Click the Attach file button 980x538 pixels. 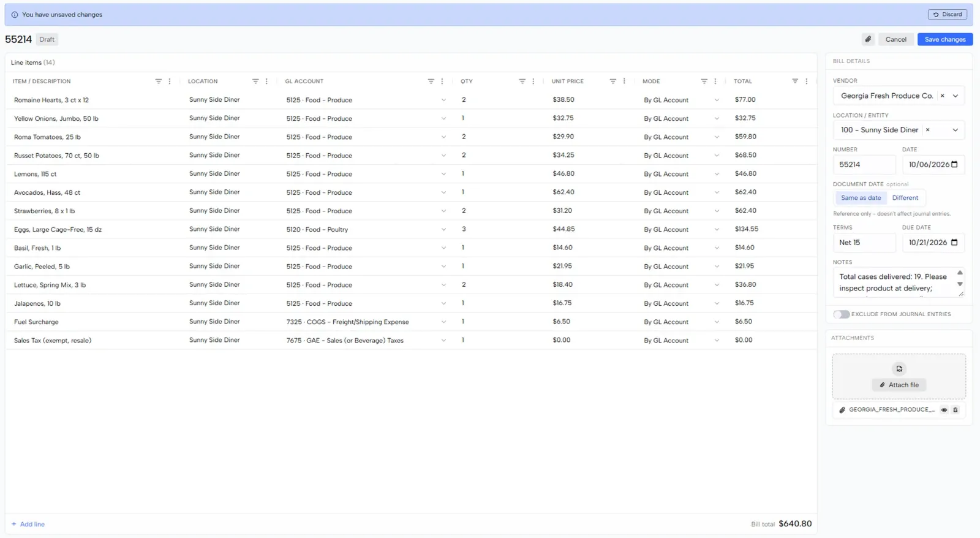point(899,385)
